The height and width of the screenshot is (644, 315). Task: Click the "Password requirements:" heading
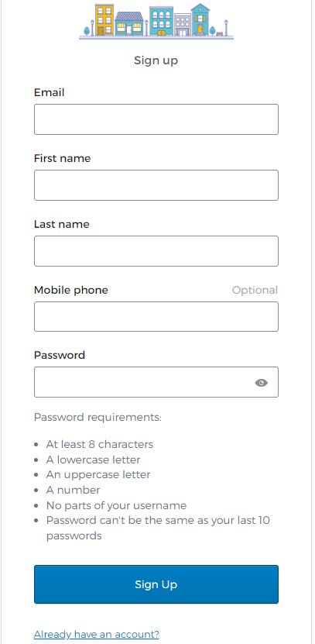tap(98, 417)
